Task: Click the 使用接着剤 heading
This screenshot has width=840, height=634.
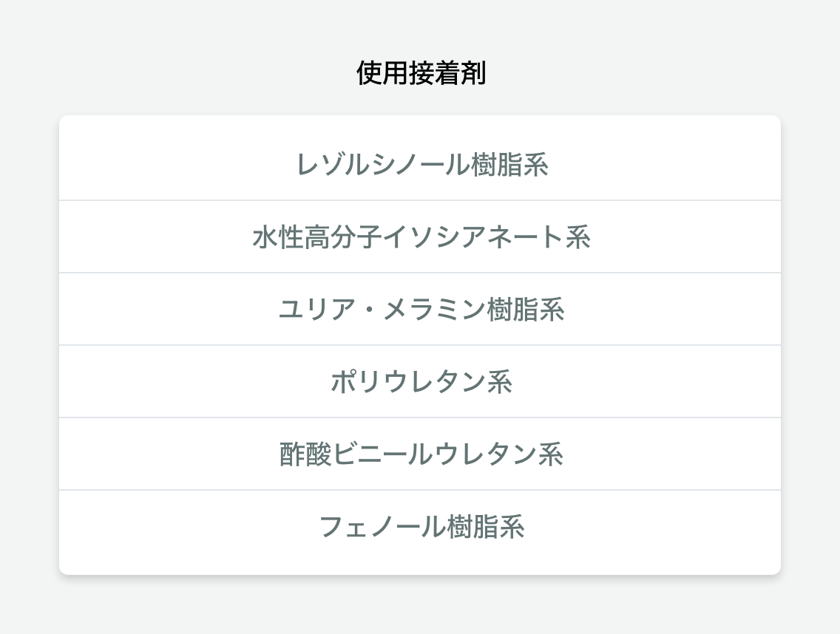Action: pyautogui.click(x=420, y=73)
